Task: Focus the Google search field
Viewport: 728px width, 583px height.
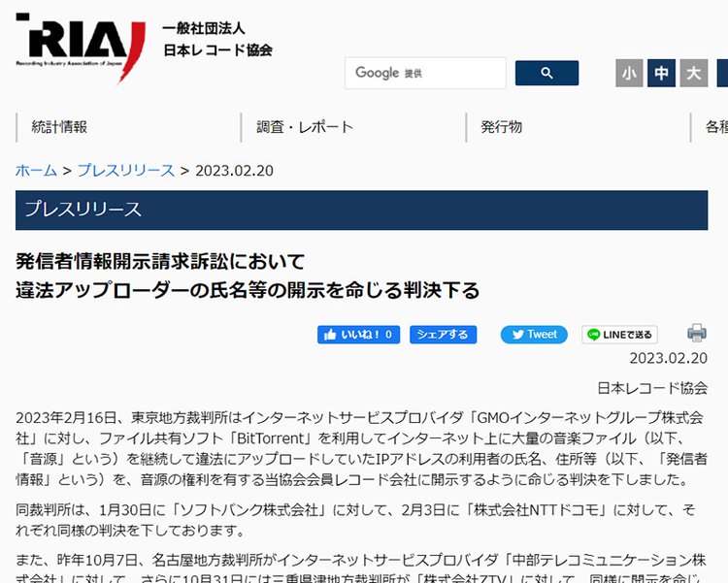Action: tap(425, 73)
